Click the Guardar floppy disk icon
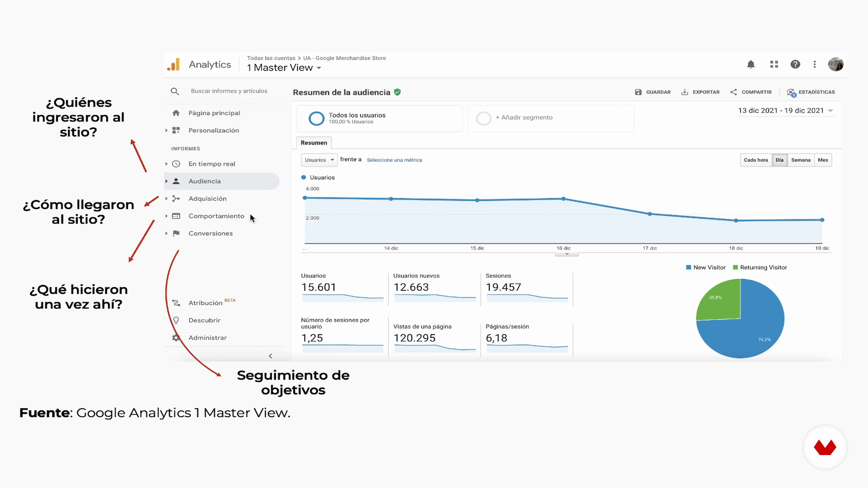This screenshot has height=488, width=868. 638,92
